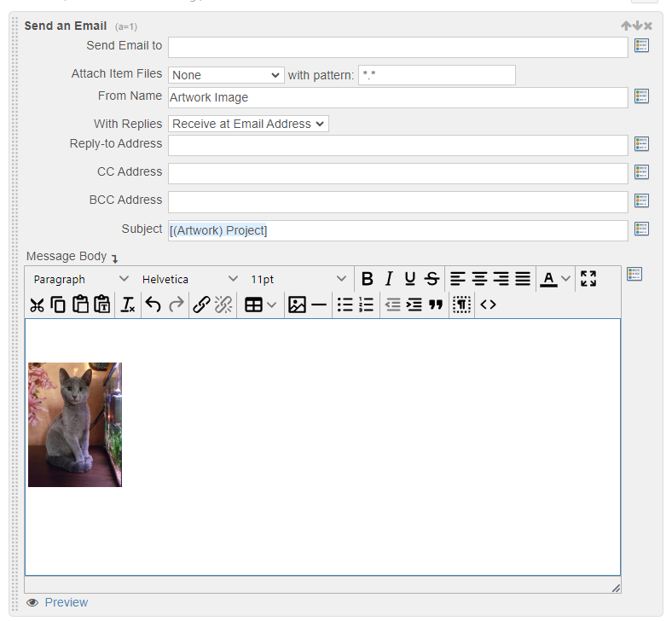Align text right

[501, 279]
